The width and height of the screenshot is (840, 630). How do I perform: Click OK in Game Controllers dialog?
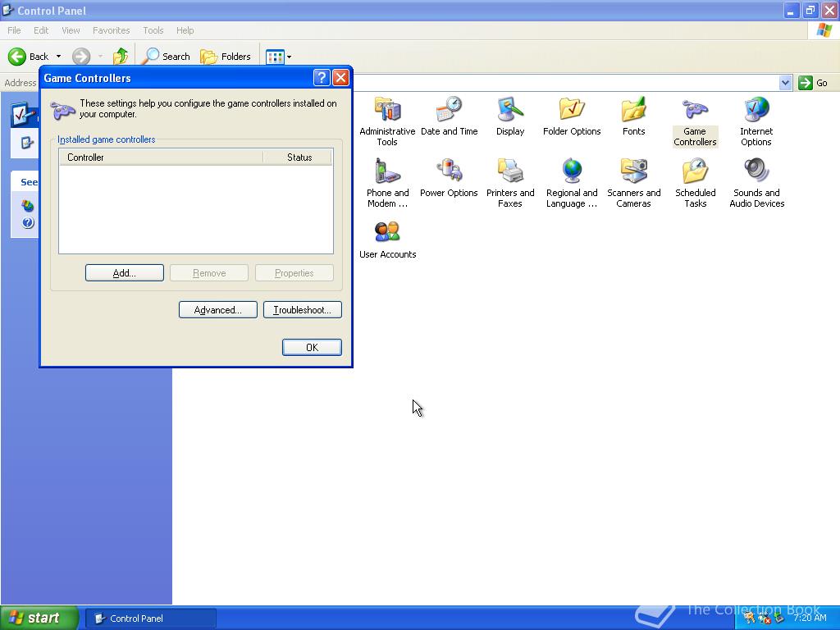[312, 347]
